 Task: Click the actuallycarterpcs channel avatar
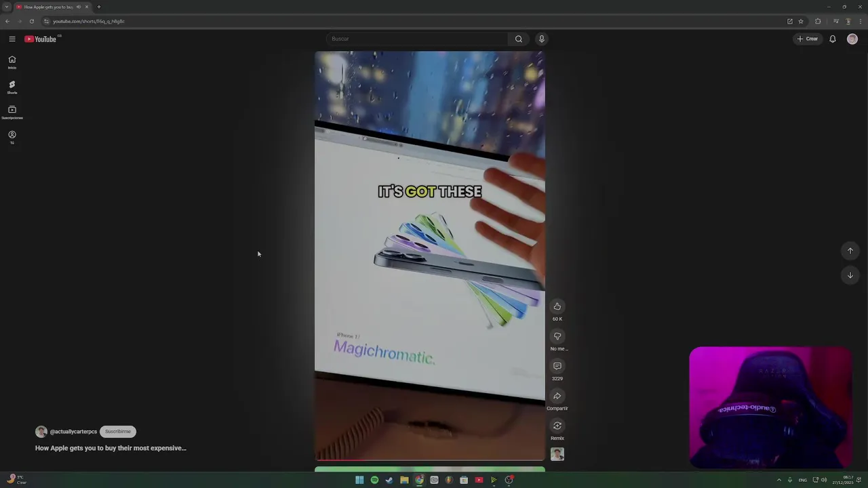(41, 432)
